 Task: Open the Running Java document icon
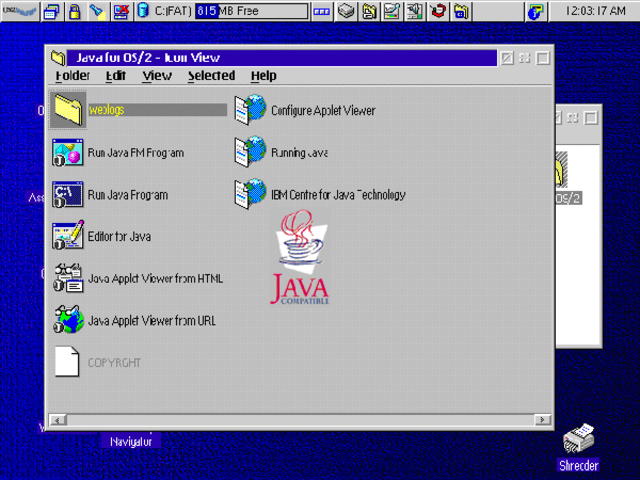[250, 152]
